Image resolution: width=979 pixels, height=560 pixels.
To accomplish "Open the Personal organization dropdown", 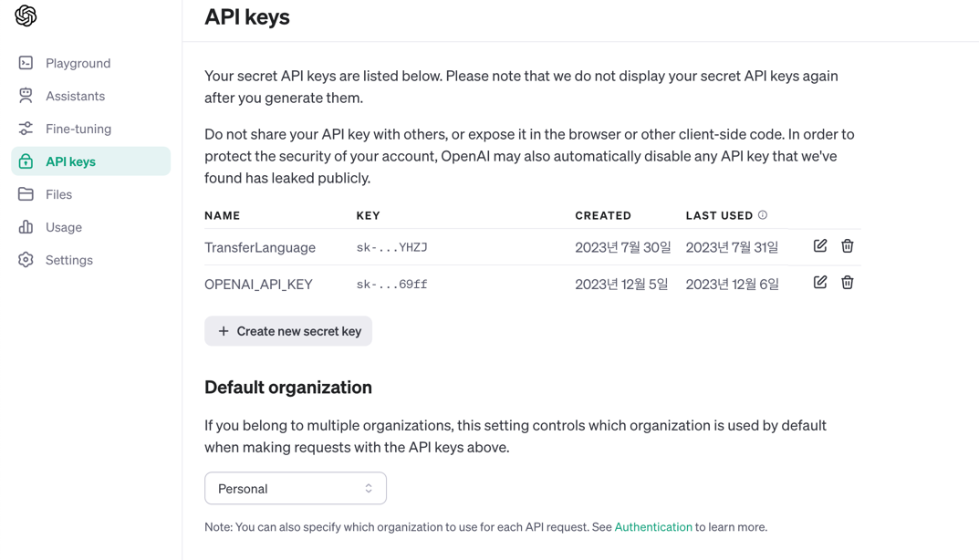I will (296, 488).
